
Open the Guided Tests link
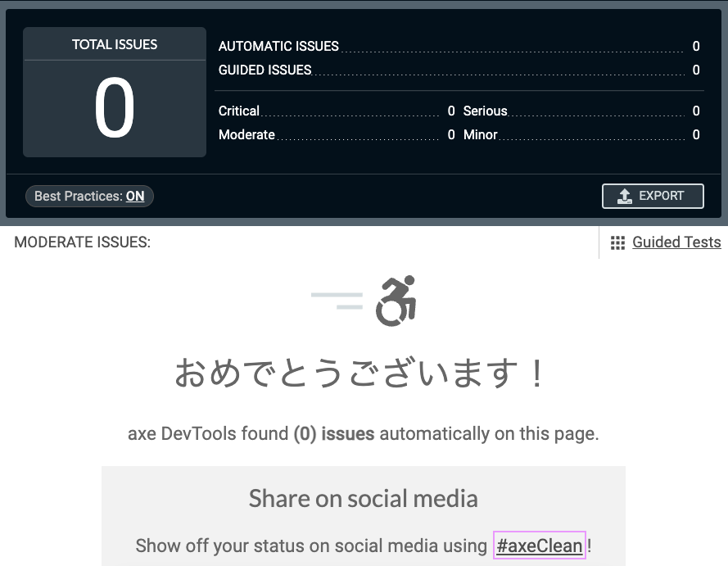tap(676, 242)
